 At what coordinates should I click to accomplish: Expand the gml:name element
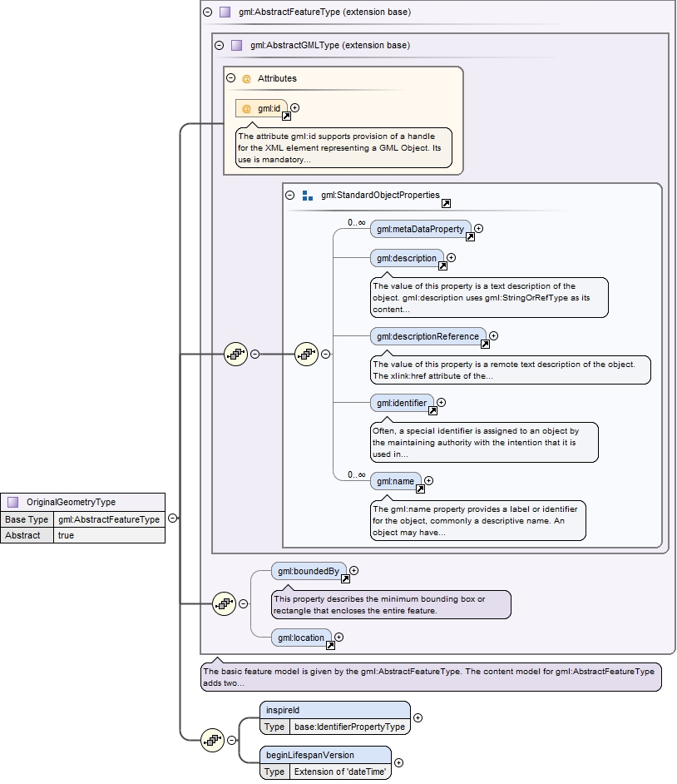428,480
